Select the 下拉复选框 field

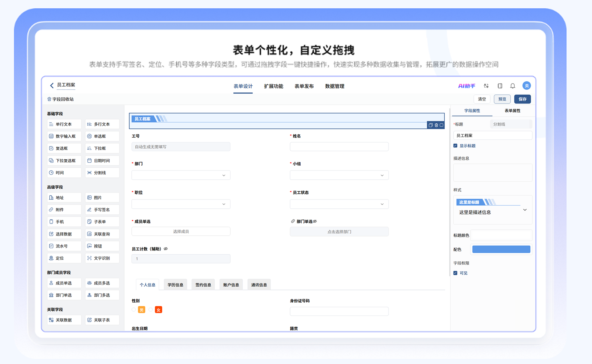[x=64, y=161]
